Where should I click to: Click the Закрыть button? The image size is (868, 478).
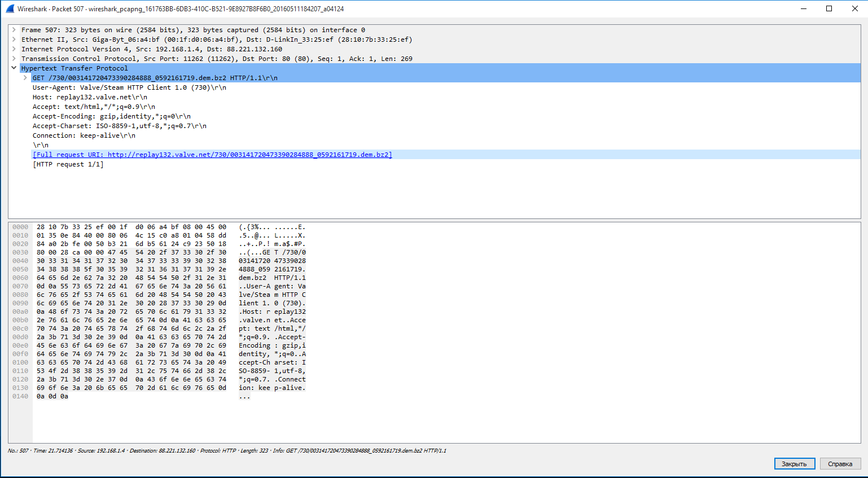click(x=795, y=463)
